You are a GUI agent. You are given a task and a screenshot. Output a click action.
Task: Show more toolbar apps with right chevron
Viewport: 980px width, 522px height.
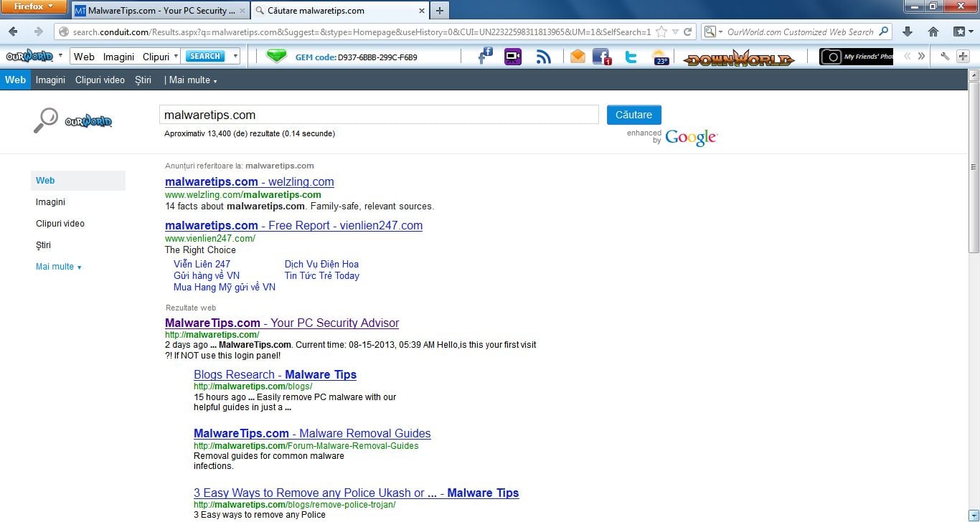tap(922, 56)
